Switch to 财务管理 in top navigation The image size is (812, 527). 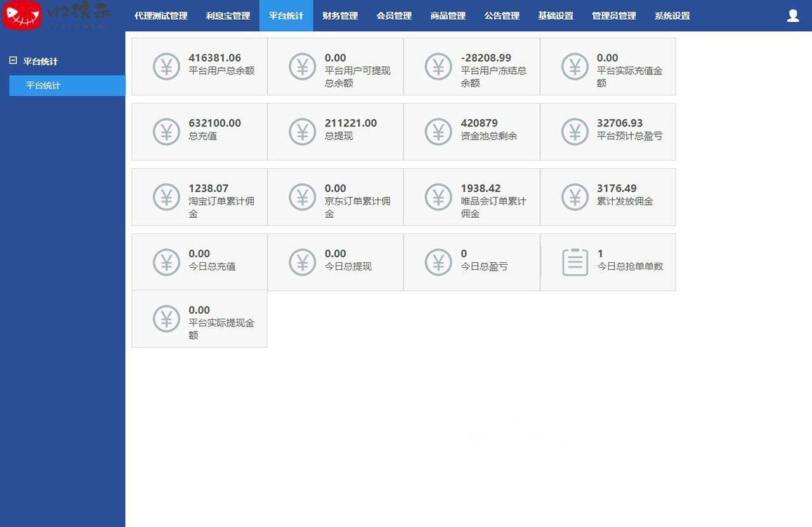[339, 16]
